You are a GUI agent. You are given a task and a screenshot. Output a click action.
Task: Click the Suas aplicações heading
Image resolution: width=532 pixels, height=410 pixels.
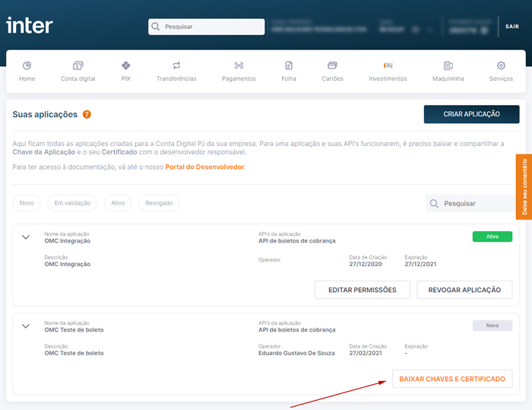45,114
